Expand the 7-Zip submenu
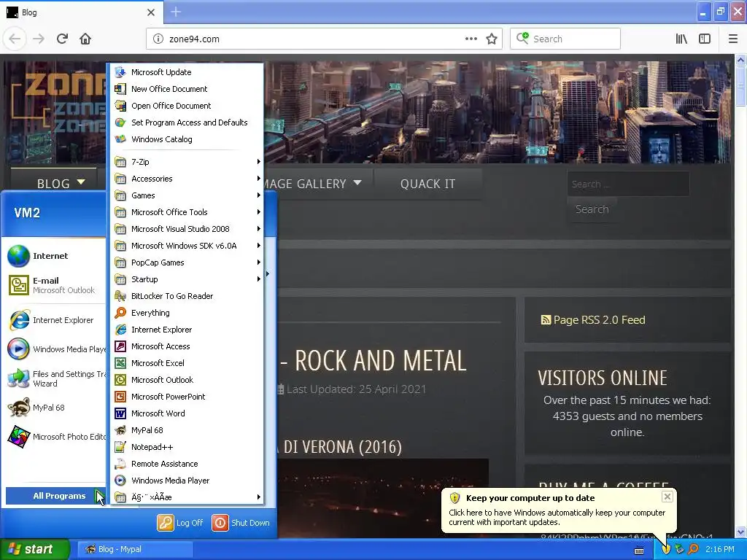747x560 pixels. 187,162
